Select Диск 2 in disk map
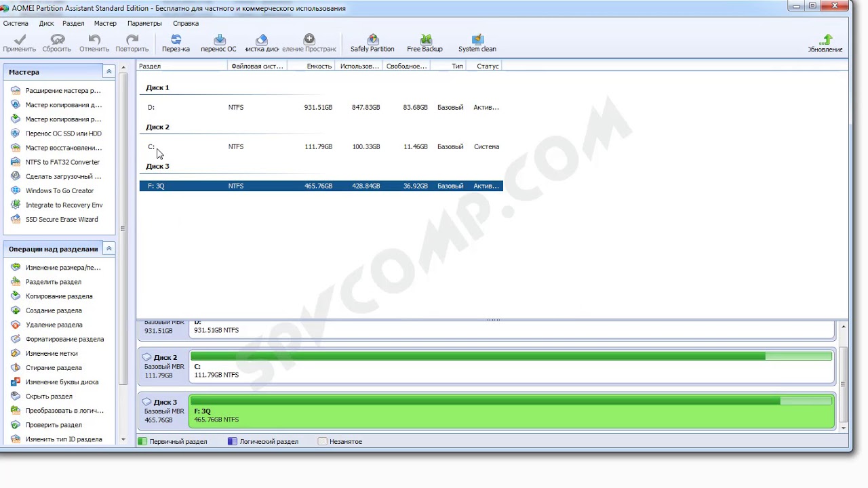Image resolution: width=868 pixels, height=488 pixels. 163,366
